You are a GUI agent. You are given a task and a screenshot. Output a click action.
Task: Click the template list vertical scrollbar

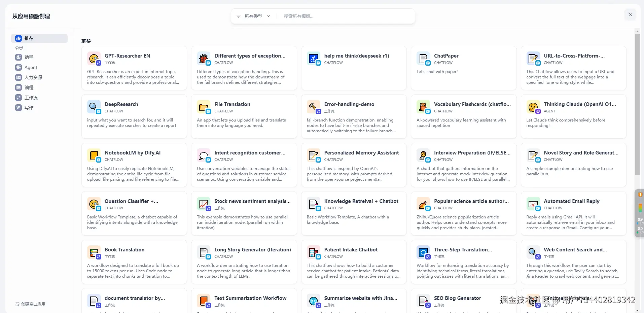click(637, 104)
